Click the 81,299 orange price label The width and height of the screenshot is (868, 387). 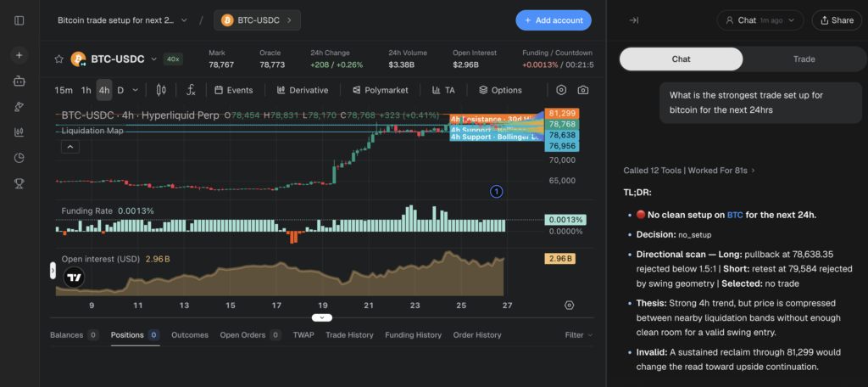pos(563,113)
